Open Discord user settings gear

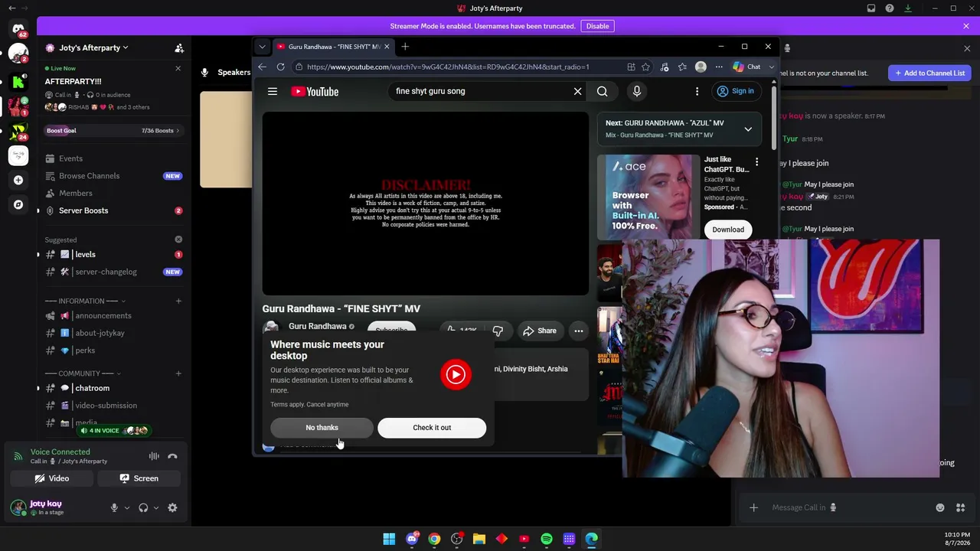point(172,507)
